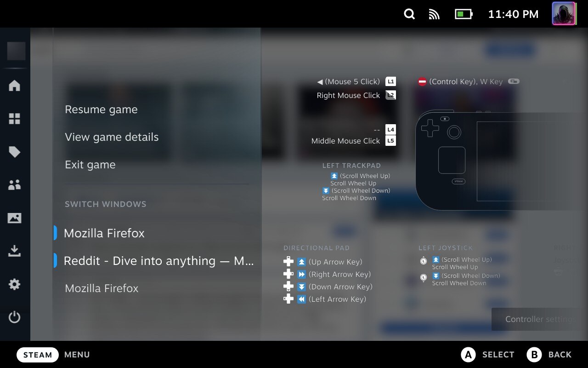Image resolution: width=588 pixels, height=368 pixels.
Task: Open Controller settings button
Action: 540,319
